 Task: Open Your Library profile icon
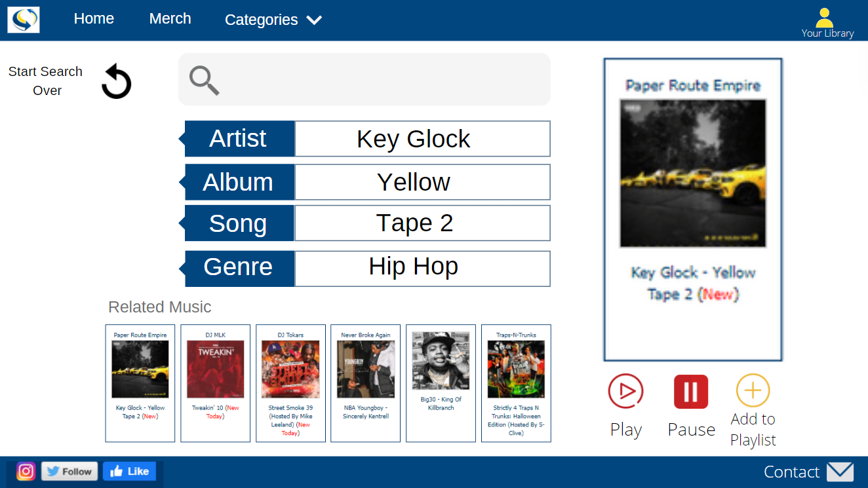point(824,18)
